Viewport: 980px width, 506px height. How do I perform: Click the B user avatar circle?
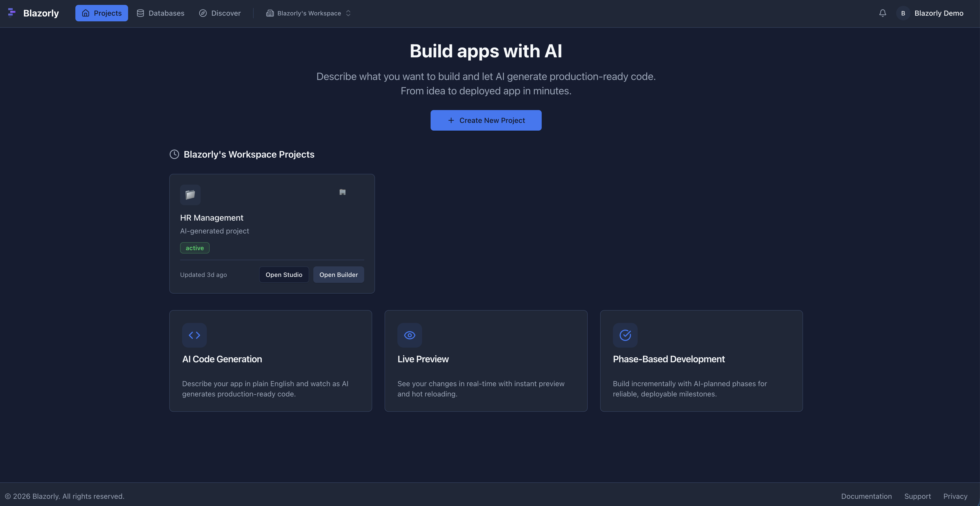[x=903, y=13]
